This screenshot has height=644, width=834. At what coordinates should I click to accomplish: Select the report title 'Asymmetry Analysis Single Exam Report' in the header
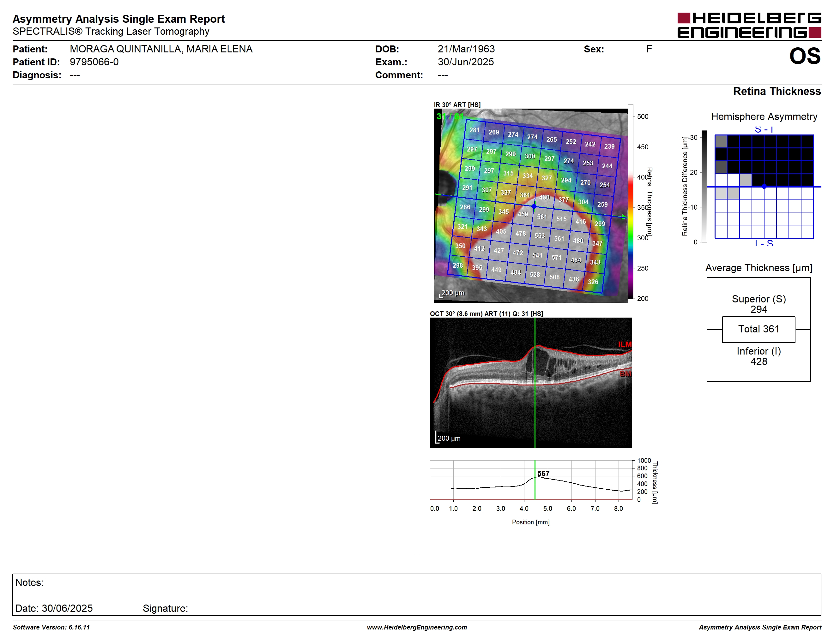(119, 19)
